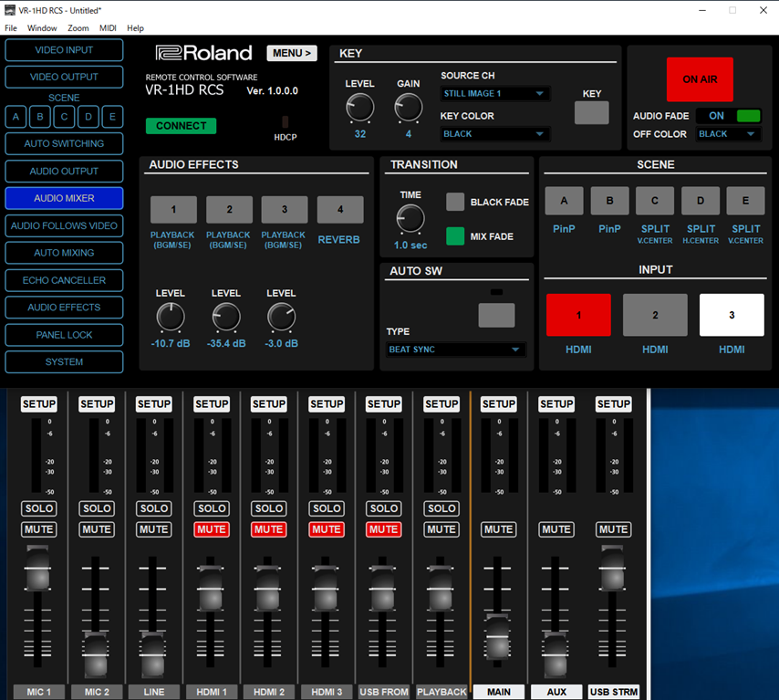
Task: Solo the LINE channel
Action: [x=154, y=508]
